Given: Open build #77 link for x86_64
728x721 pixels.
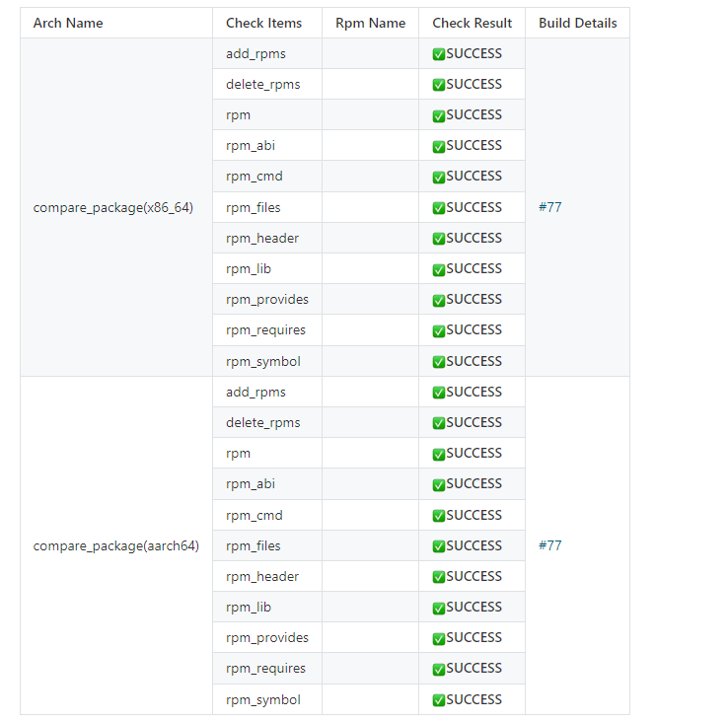Looking at the screenshot, I should [x=549, y=207].
